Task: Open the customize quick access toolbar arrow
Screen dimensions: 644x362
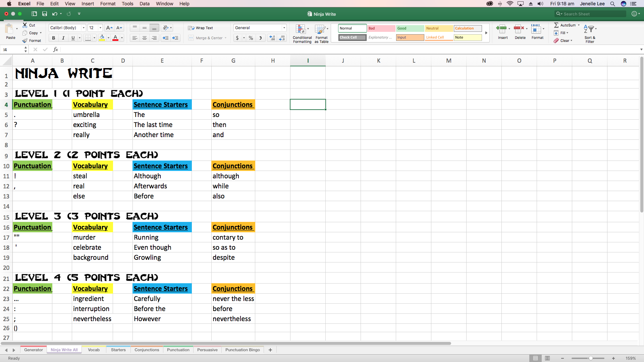Action: coord(79,14)
